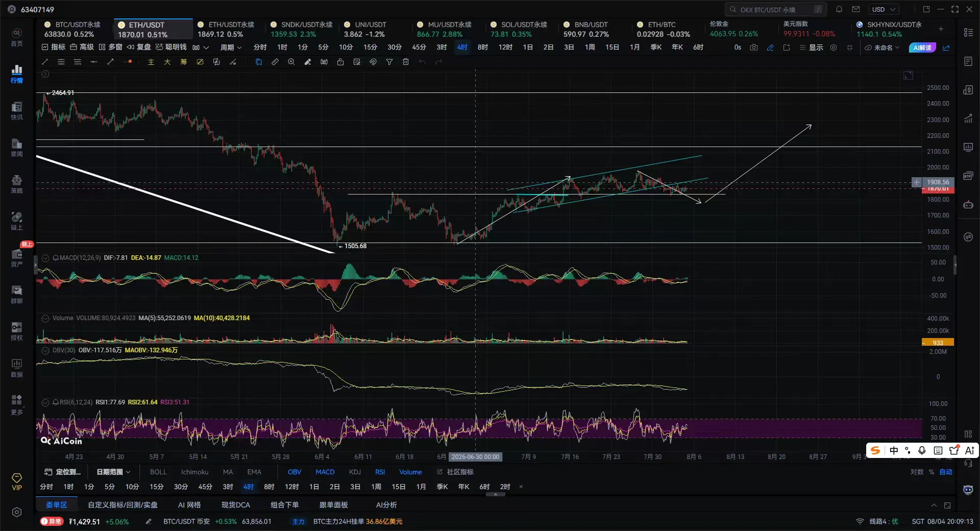
Task: Open the VIP diamond icon in the sidebar
Action: click(x=17, y=481)
